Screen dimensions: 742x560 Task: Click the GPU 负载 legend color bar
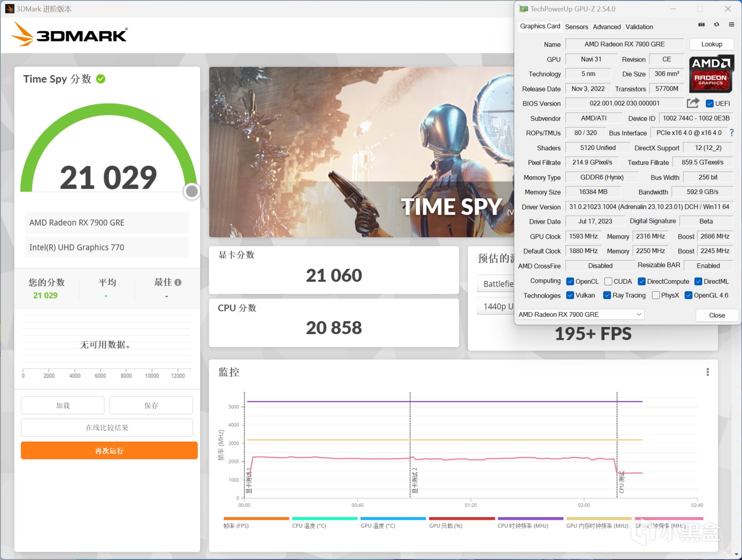(462, 518)
